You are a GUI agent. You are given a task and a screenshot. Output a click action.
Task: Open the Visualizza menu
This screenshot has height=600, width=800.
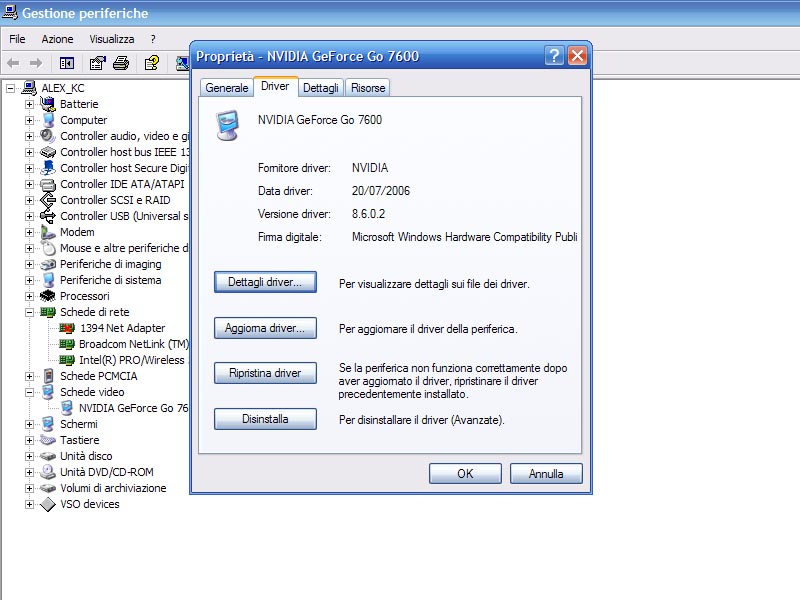coord(112,39)
